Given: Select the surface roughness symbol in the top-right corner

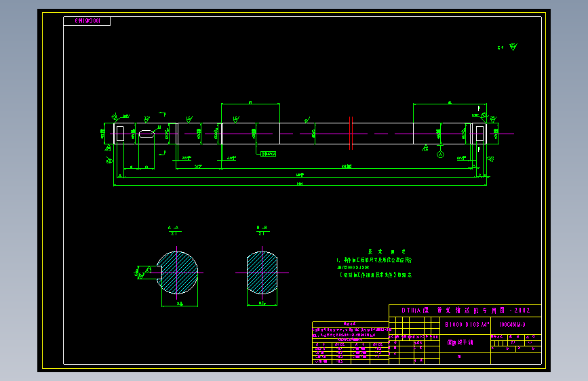Looking at the screenshot, I should pyautogui.click(x=513, y=47).
